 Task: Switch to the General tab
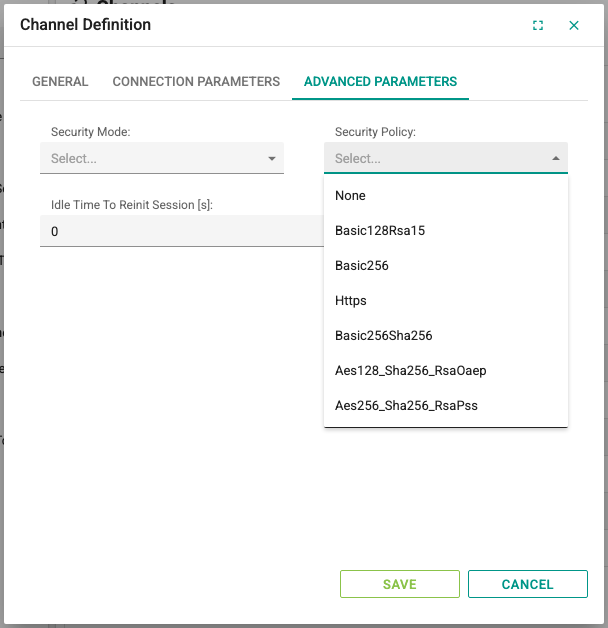click(x=60, y=82)
